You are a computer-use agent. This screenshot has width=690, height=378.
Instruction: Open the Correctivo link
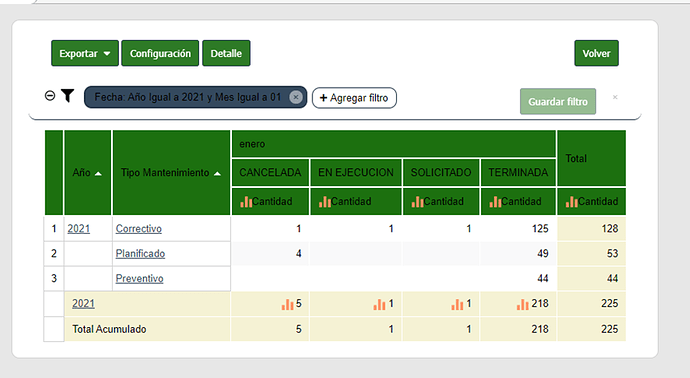(x=139, y=229)
